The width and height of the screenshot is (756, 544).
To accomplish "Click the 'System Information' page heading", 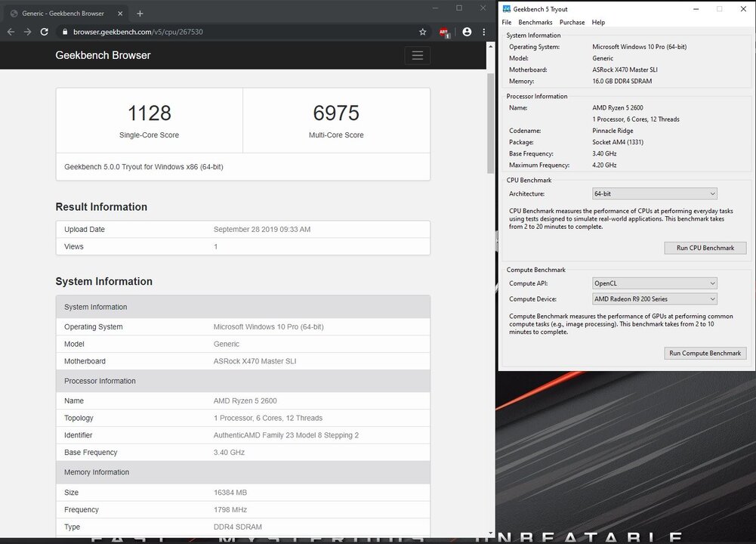I will pyautogui.click(x=103, y=282).
